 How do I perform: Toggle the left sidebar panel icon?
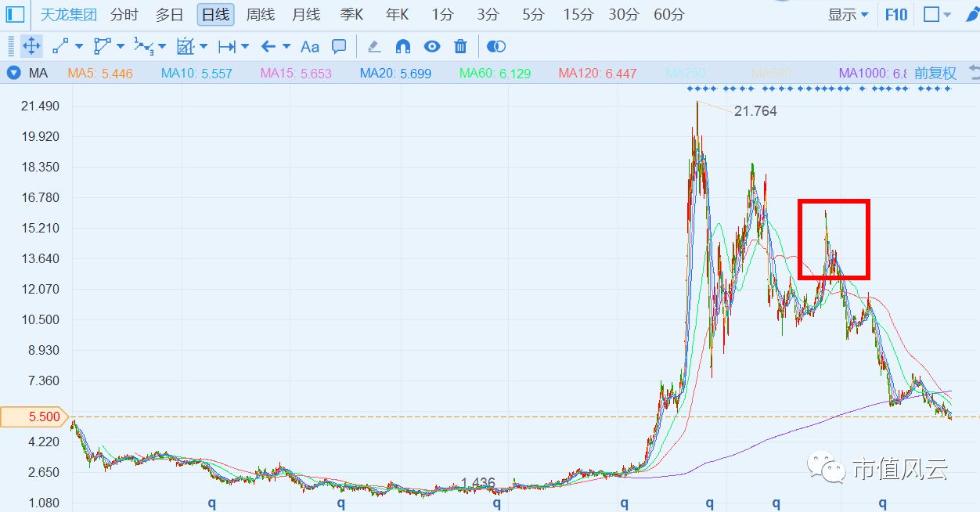pyautogui.click(x=16, y=14)
